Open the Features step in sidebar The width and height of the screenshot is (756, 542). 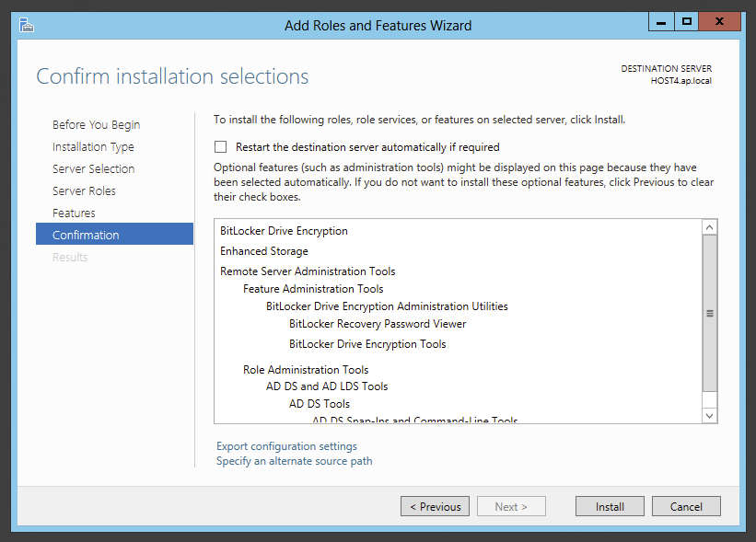pyautogui.click(x=74, y=213)
